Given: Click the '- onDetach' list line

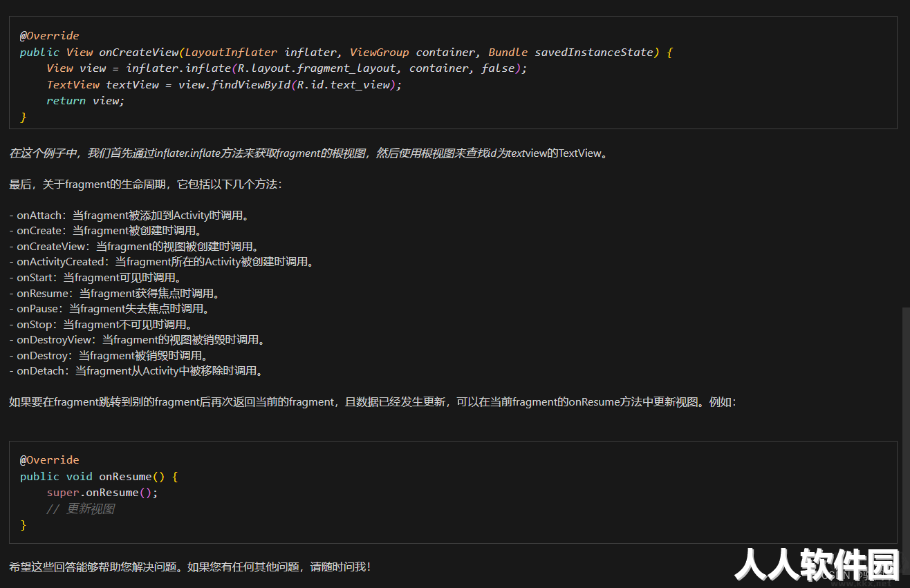Looking at the screenshot, I should (x=136, y=371).
